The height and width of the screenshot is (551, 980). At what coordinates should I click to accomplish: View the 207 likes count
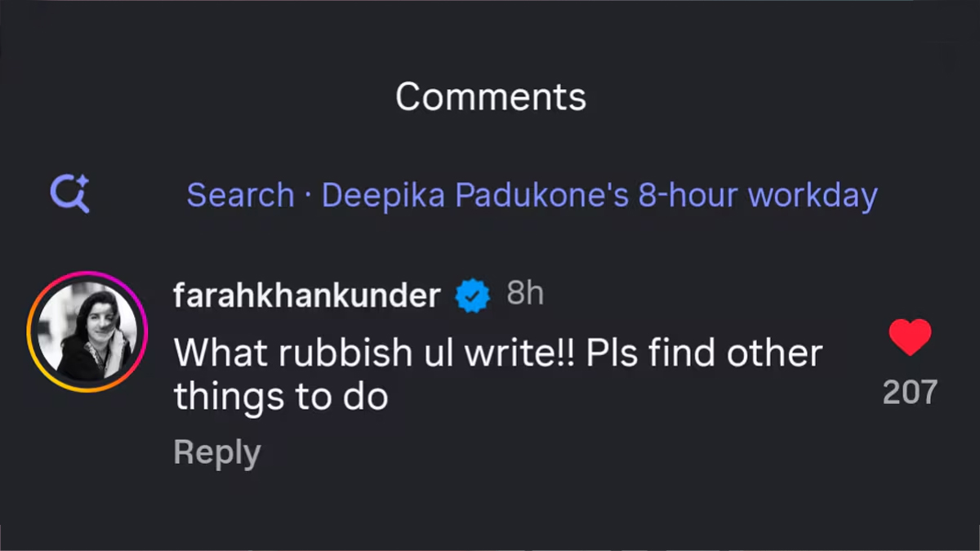tap(910, 393)
